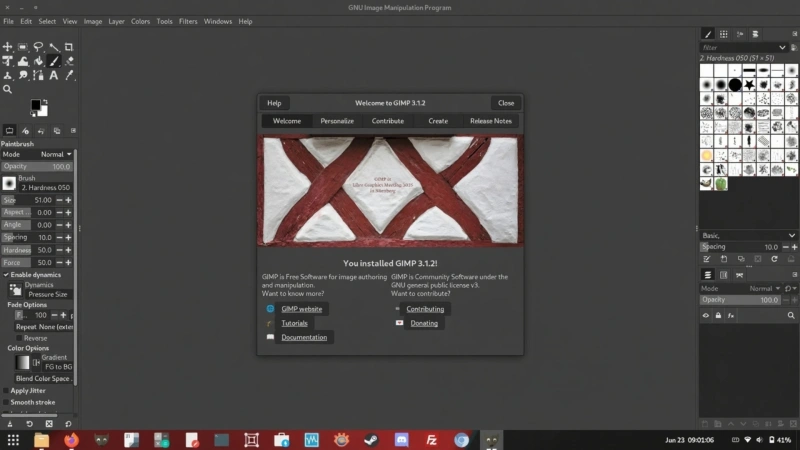
Task: Select the Move tool in the toolbox
Action: (7, 47)
